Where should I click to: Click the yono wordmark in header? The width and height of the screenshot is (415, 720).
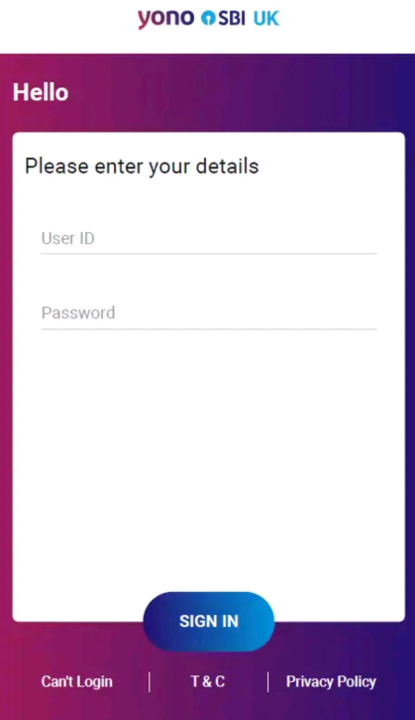point(166,19)
